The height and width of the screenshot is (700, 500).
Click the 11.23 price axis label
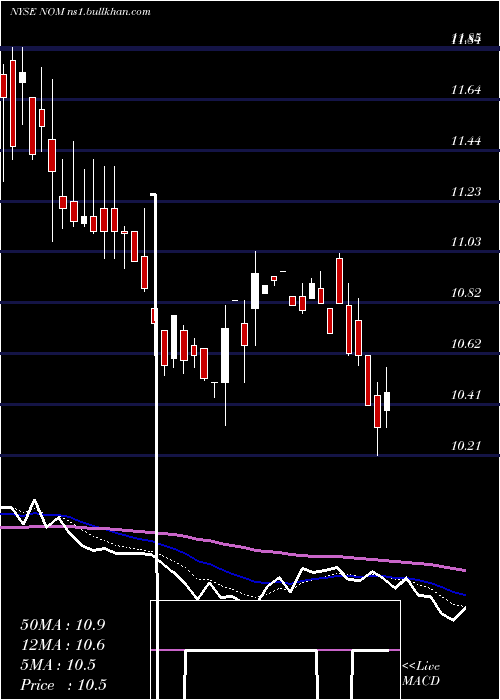tap(466, 192)
